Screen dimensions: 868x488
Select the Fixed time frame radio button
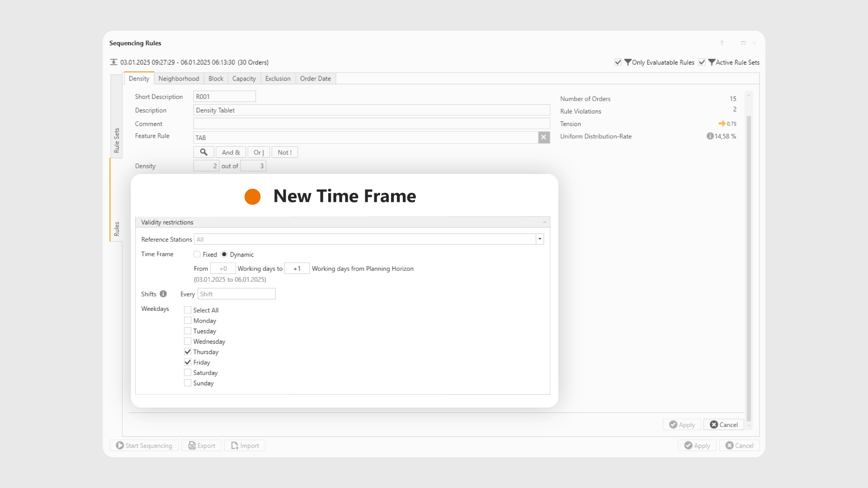tap(197, 254)
